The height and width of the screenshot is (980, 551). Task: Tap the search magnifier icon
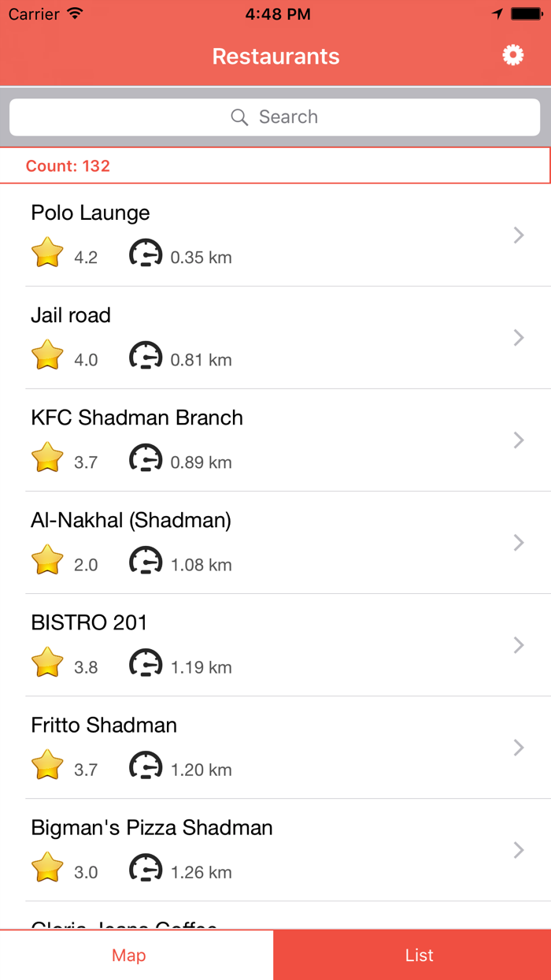coord(239,117)
